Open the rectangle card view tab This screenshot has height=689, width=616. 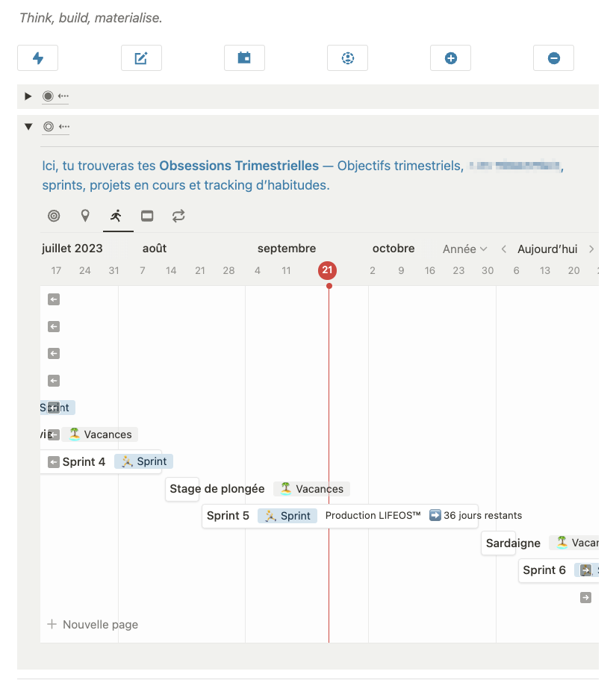[147, 216]
